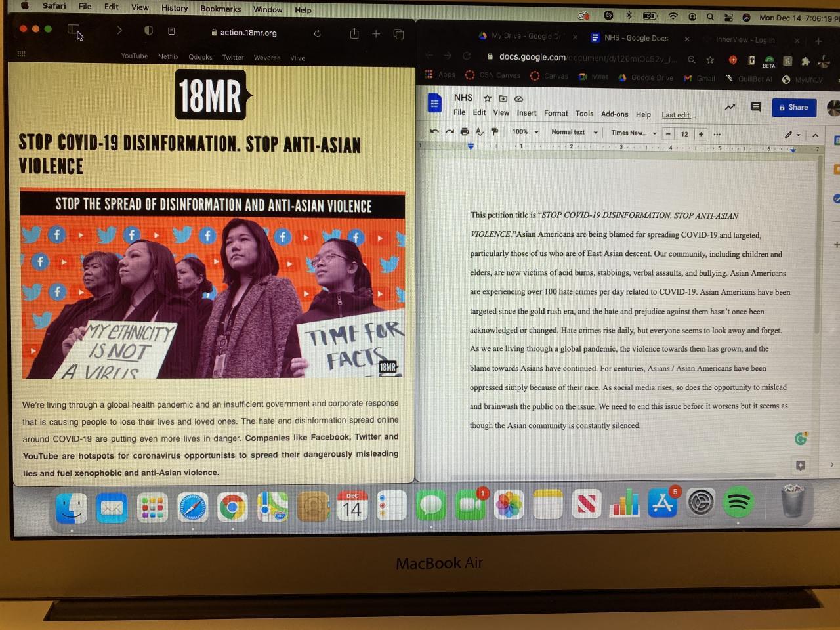Screen dimensions: 840x630
Task: Open the Normal text style dropdown
Action: click(574, 132)
